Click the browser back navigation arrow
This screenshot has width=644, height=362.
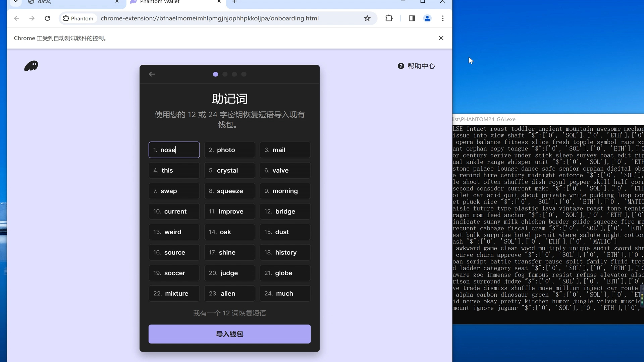click(17, 18)
